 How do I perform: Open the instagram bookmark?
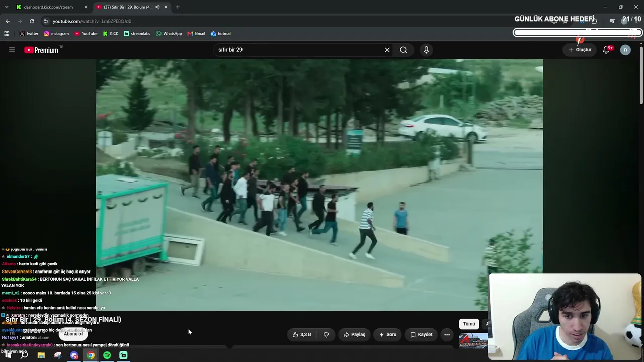pyautogui.click(x=56, y=34)
